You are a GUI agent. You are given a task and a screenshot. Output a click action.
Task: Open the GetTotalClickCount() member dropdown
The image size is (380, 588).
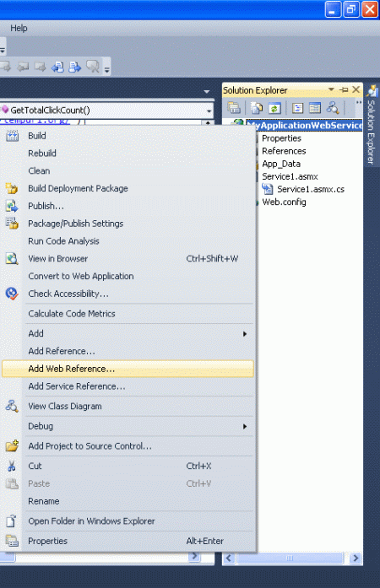click(x=106, y=111)
